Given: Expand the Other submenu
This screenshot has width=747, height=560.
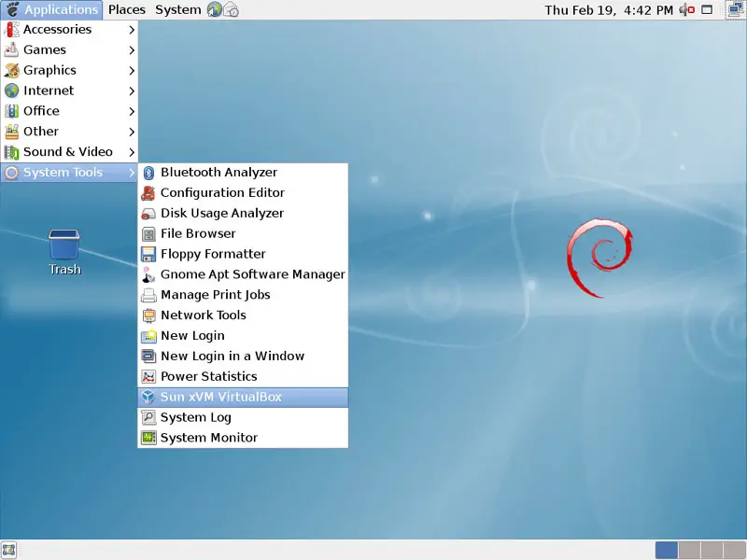Looking at the screenshot, I should [69, 132].
